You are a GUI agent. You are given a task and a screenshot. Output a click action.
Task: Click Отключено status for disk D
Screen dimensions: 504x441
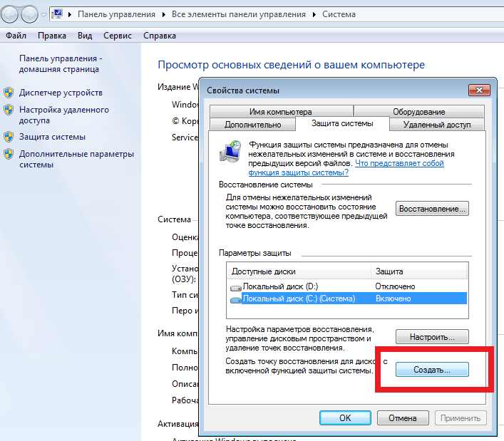pyautogui.click(x=395, y=286)
